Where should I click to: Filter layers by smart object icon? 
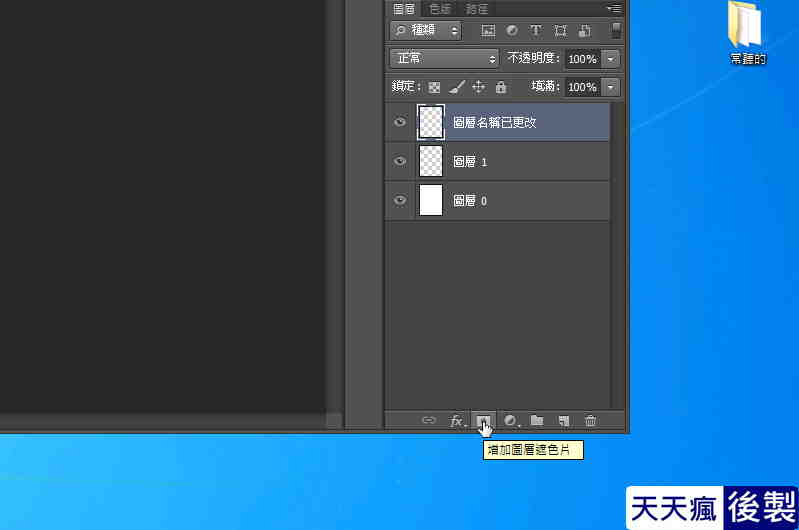(x=585, y=31)
